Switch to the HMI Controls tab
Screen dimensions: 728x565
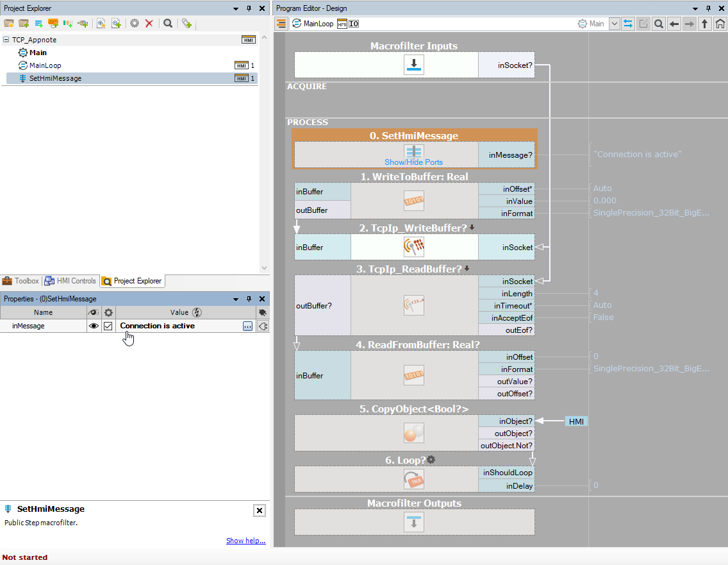click(70, 281)
